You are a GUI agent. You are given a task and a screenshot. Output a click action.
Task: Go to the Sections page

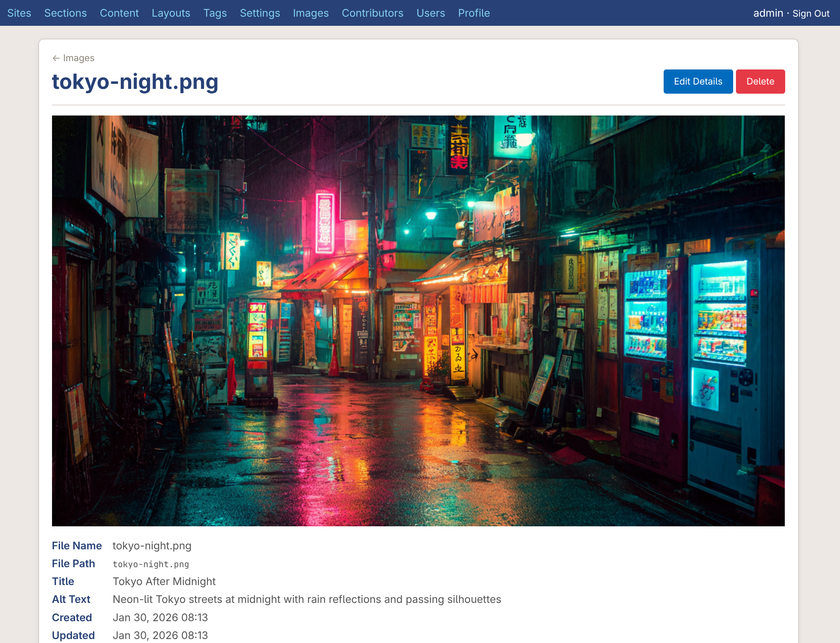(x=66, y=13)
